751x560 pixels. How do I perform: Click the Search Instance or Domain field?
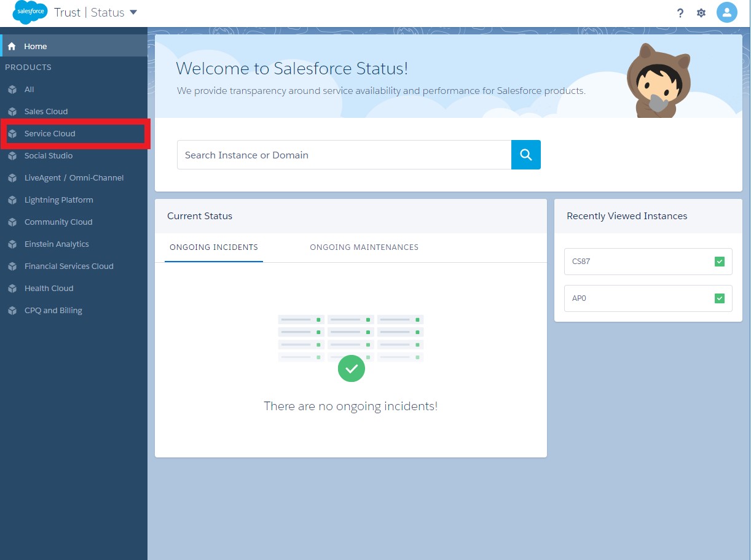[344, 155]
